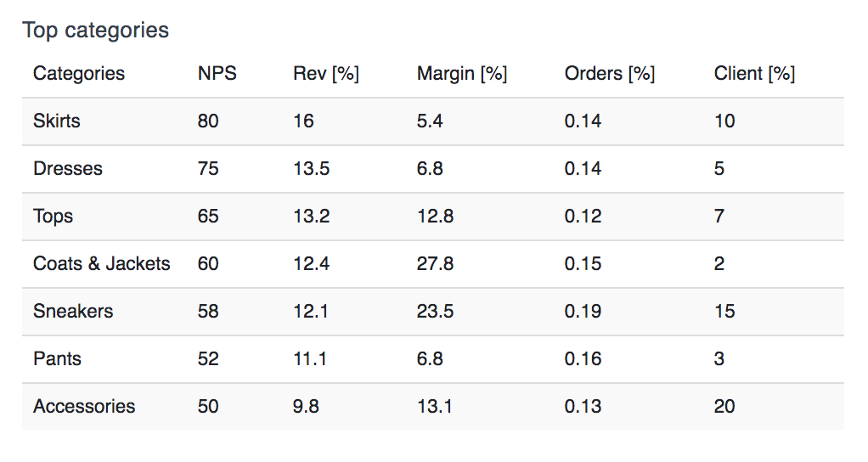Click the Rev [%] column header
868x462 pixels.
326,74
